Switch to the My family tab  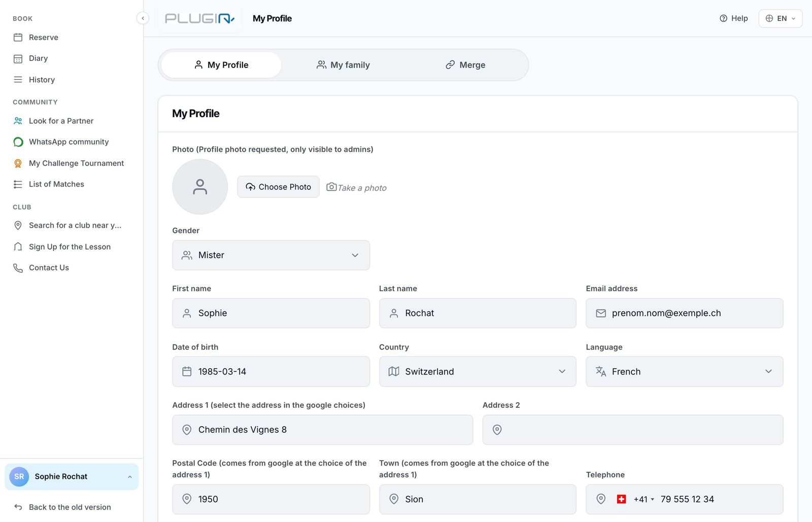coord(343,65)
